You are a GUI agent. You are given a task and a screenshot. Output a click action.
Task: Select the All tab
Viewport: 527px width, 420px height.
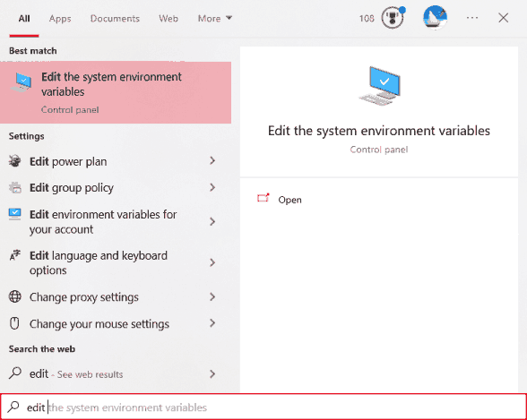[x=24, y=18]
